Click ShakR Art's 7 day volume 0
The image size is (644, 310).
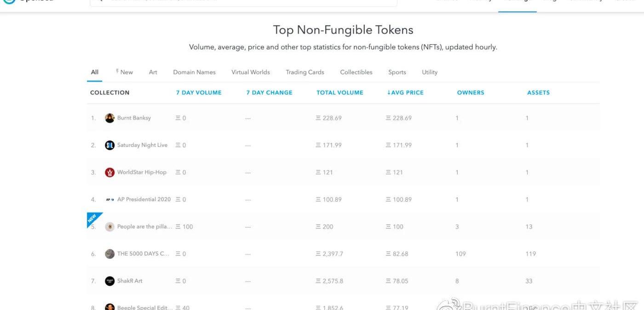(181, 281)
